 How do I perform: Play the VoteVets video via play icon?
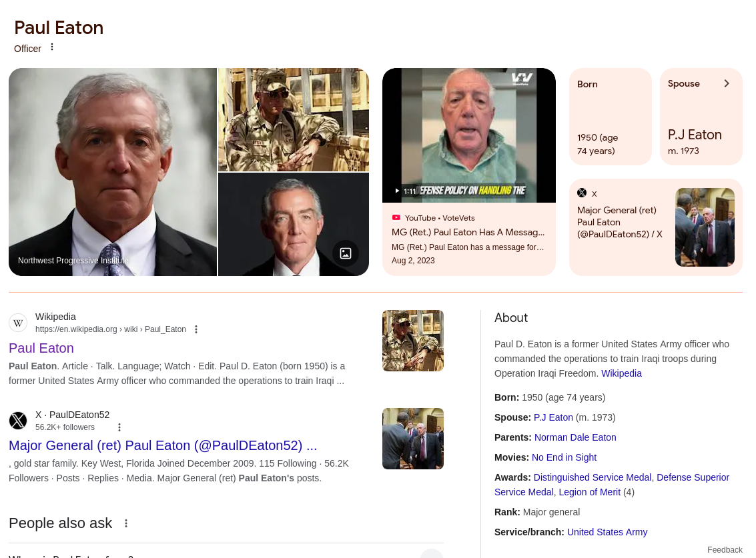(x=397, y=191)
